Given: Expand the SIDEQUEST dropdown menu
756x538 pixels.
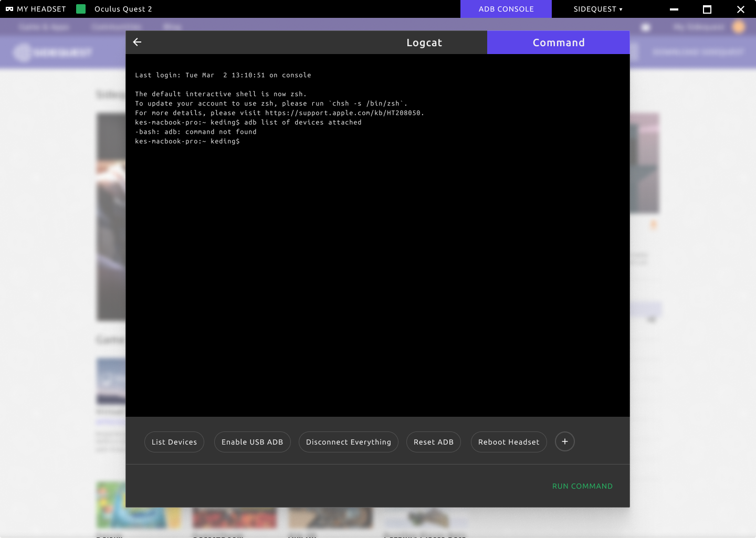Looking at the screenshot, I should [x=598, y=9].
